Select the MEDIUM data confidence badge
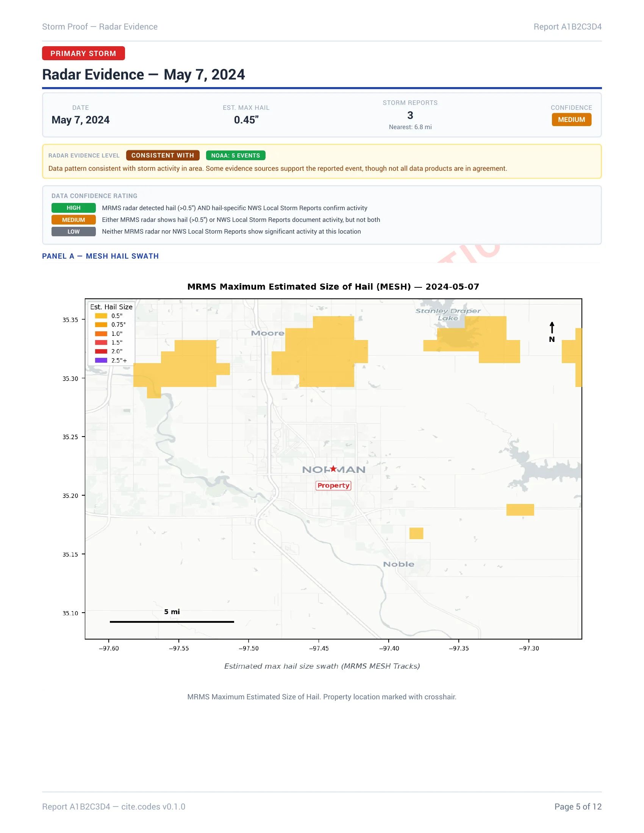Screen dimensions: 644x833 [73, 220]
